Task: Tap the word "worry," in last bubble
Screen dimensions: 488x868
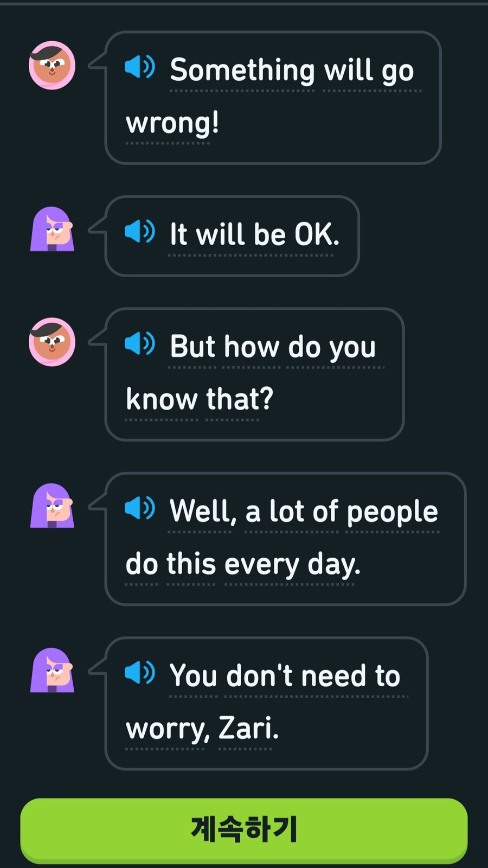Action: tap(168, 730)
